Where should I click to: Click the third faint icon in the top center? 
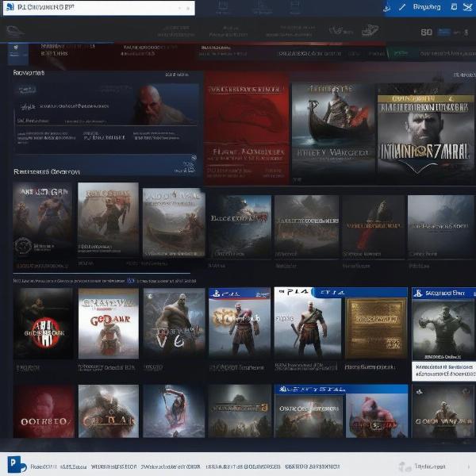295,8
